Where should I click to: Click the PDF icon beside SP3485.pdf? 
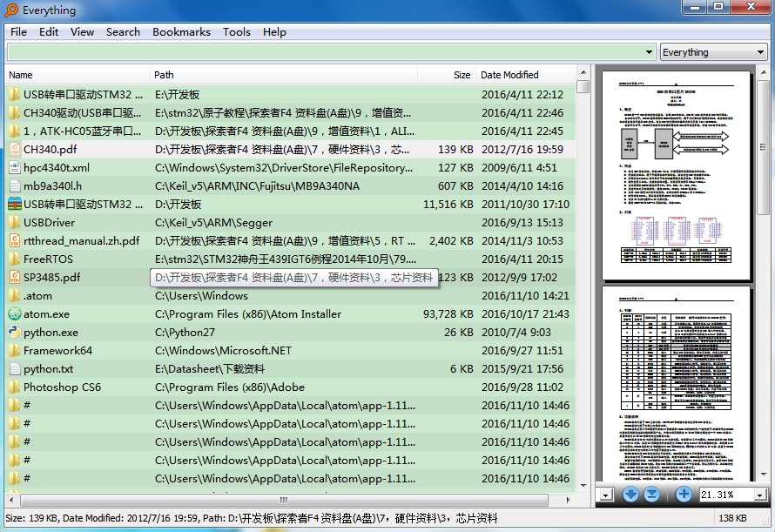click(x=15, y=278)
